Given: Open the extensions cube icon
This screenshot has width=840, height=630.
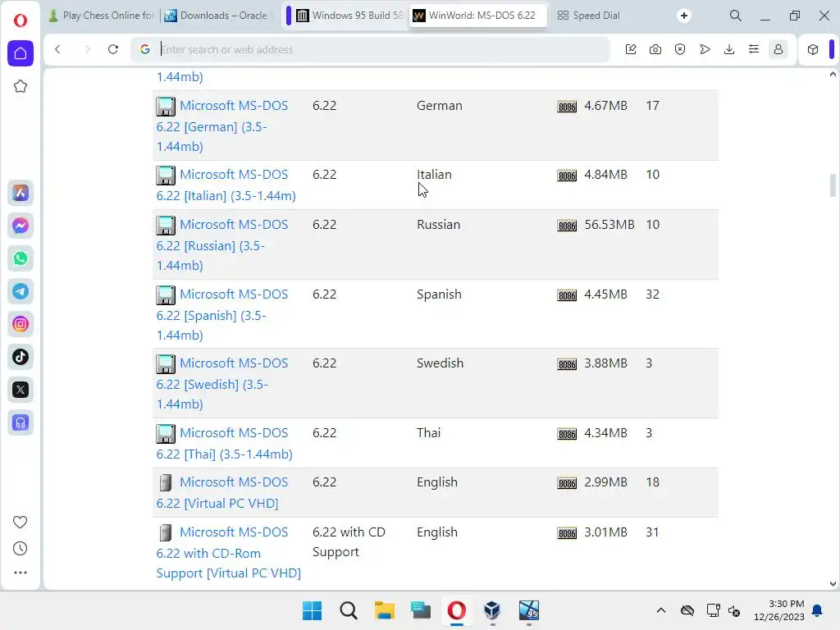Looking at the screenshot, I should pos(813,49).
